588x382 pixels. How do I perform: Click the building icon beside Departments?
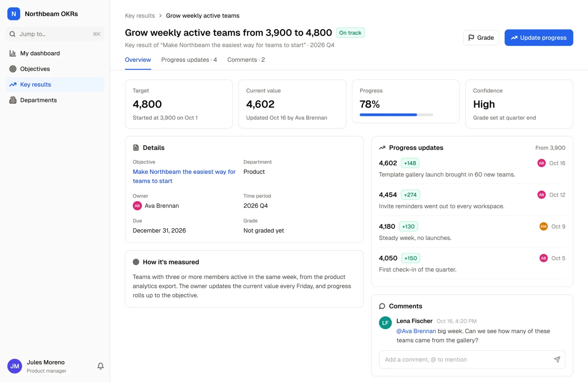pyautogui.click(x=13, y=100)
